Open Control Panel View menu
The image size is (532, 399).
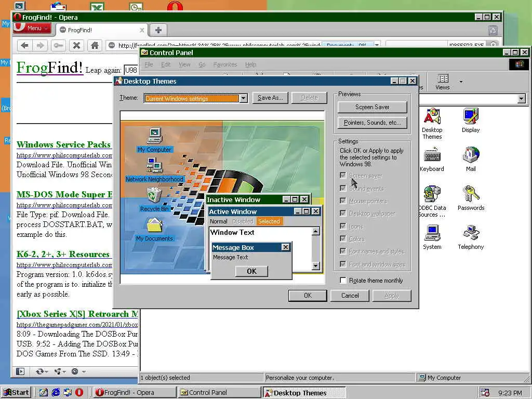184,64
